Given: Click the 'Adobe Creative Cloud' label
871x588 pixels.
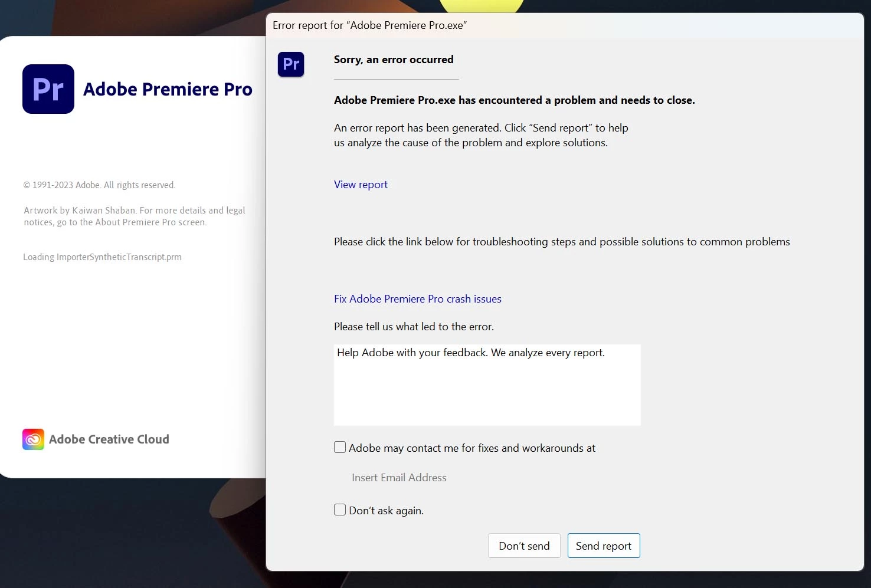Looking at the screenshot, I should 109,439.
